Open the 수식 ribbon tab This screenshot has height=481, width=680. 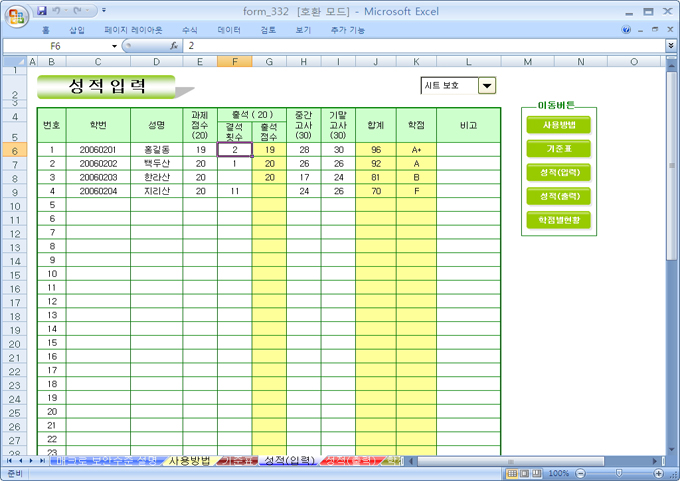point(190,30)
